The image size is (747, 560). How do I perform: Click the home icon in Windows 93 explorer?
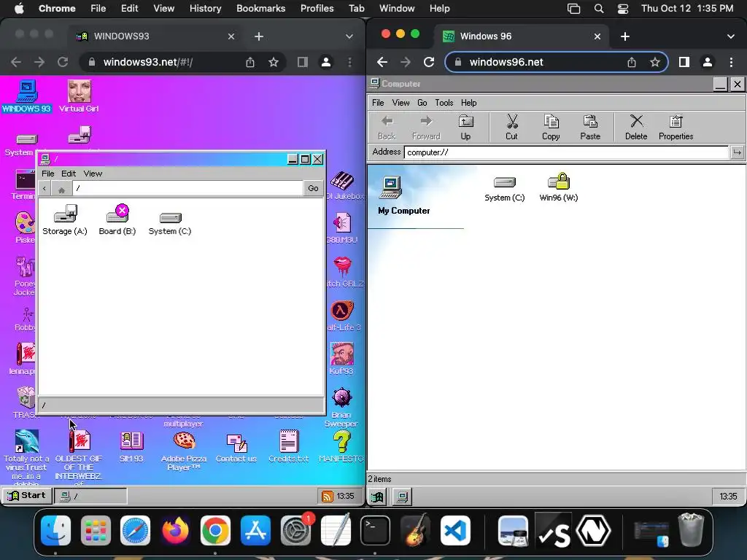[61, 189]
